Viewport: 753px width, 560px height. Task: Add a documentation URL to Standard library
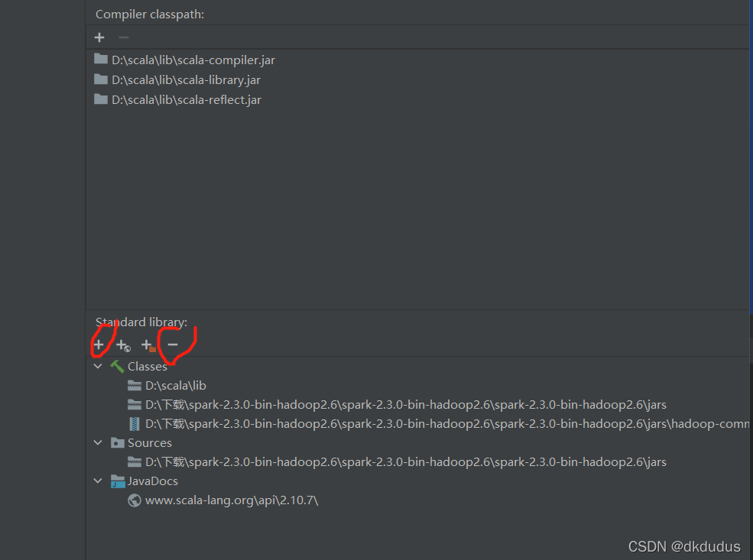coord(123,345)
